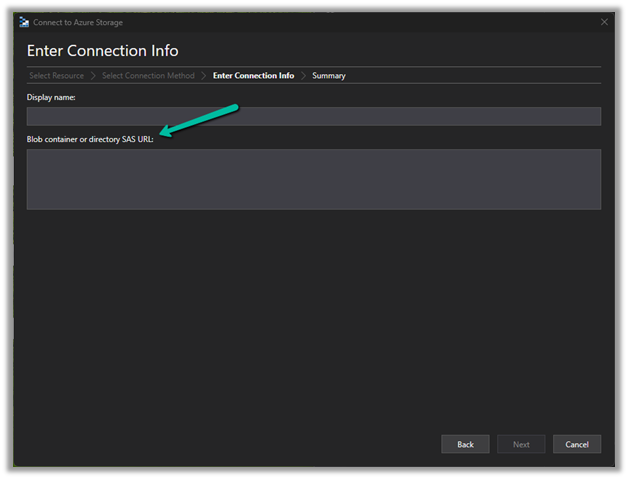Click the chevron right after Select Resource
Image resolution: width=628 pixels, height=479 pixels.
click(x=93, y=76)
